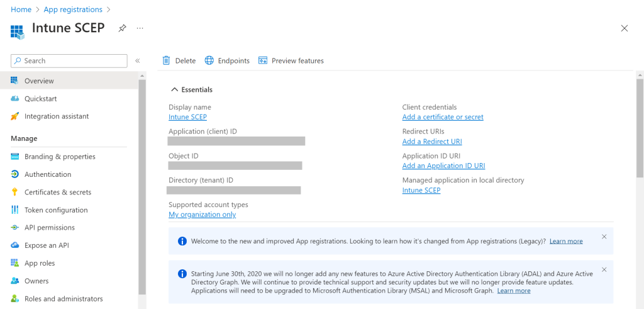This screenshot has width=644, height=309.
Task: Click the Certificates & secrets key icon
Action: point(15,192)
